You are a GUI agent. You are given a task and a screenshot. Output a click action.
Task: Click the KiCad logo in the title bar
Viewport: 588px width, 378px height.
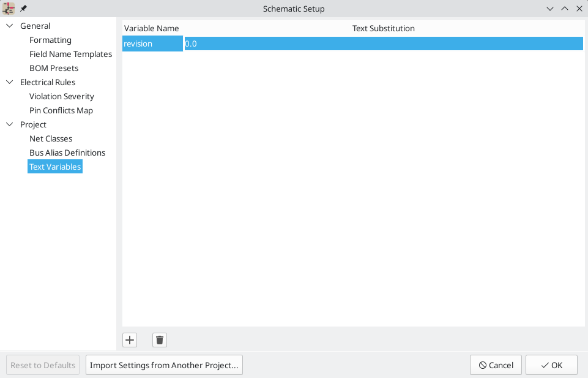(x=8, y=9)
